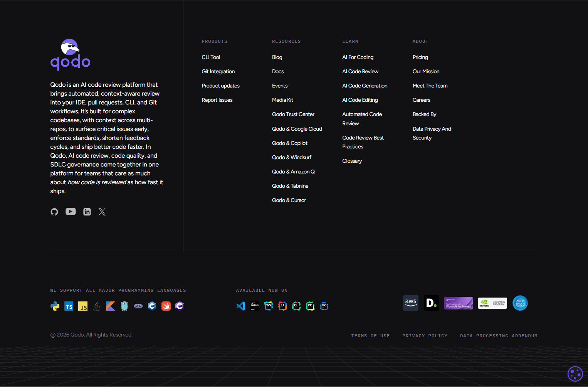The width and height of the screenshot is (588, 387).
Task: Open the Media Kit link
Action: (282, 100)
